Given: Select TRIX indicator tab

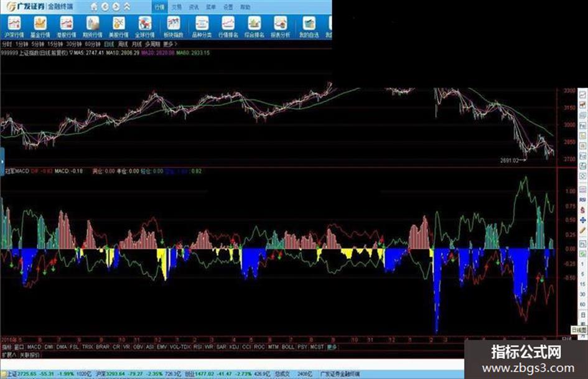Looking at the screenshot, I should 87,347.
